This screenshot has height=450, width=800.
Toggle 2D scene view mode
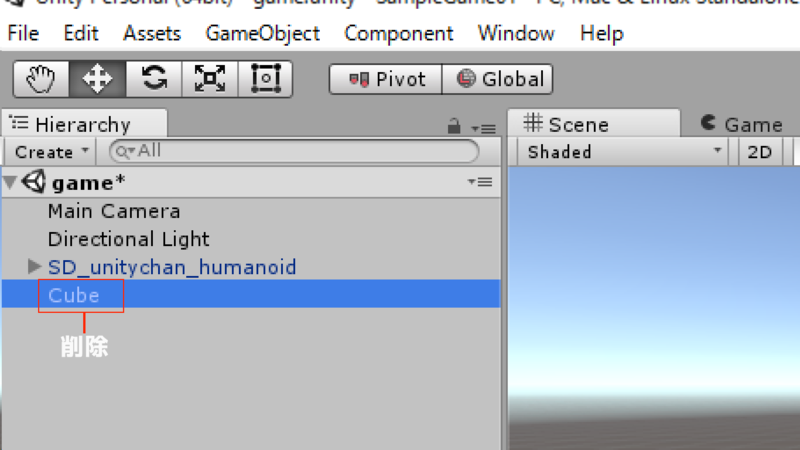point(759,152)
